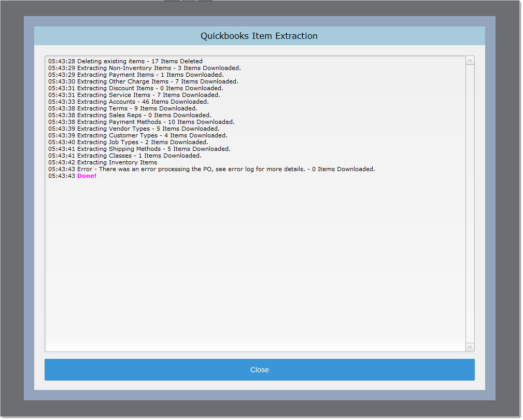
Task: Select the 'Extracting Job Types' log line
Action: pyautogui.click(x=129, y=143)
